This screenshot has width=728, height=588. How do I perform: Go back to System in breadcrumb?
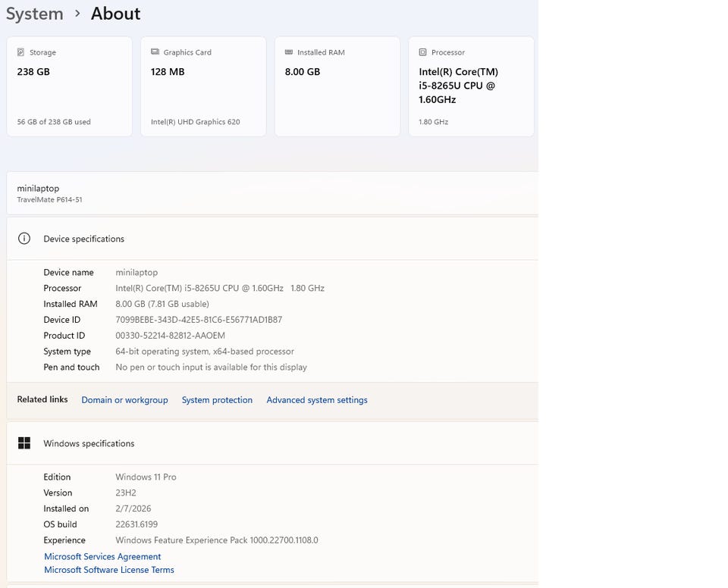pyautogui.click(x=34, y=14)
